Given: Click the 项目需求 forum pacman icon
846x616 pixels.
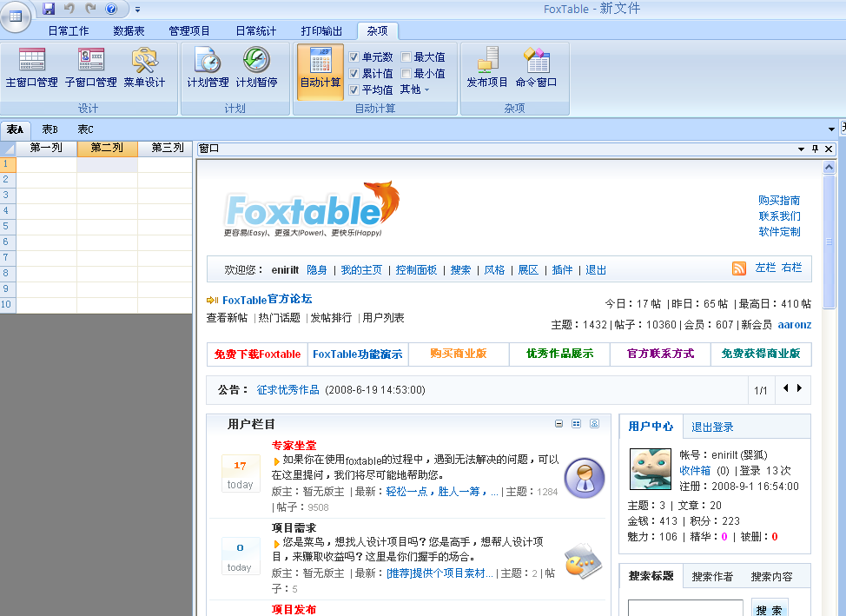Looking at the screenshot, I should coord(583,561).
